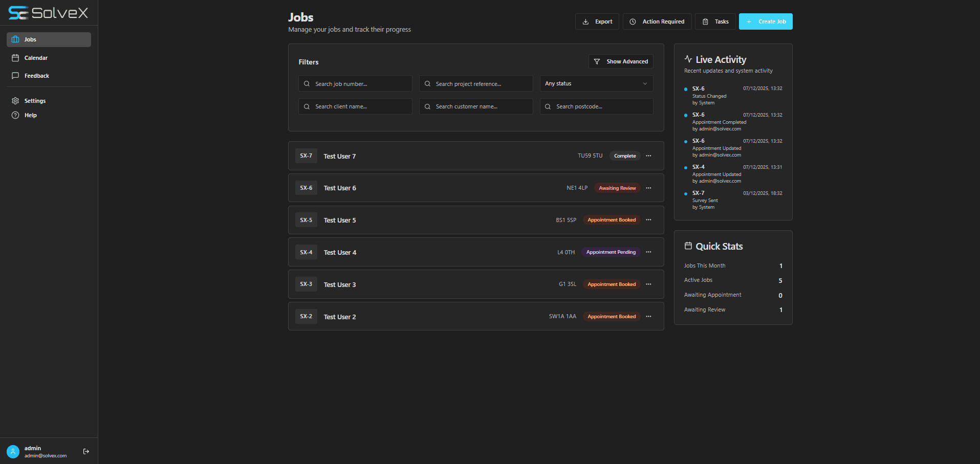Open the Action Required view
Viewport: 980px width, 464px height.
pos(657,21)
